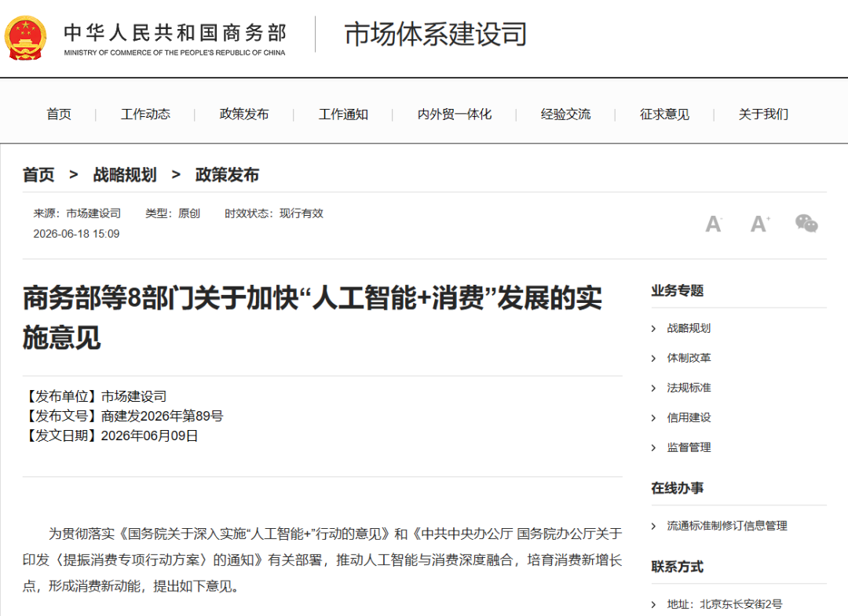Click the 【发文日期】2026年06月09日 line
The image size is (848, 616).
point(111,436)
